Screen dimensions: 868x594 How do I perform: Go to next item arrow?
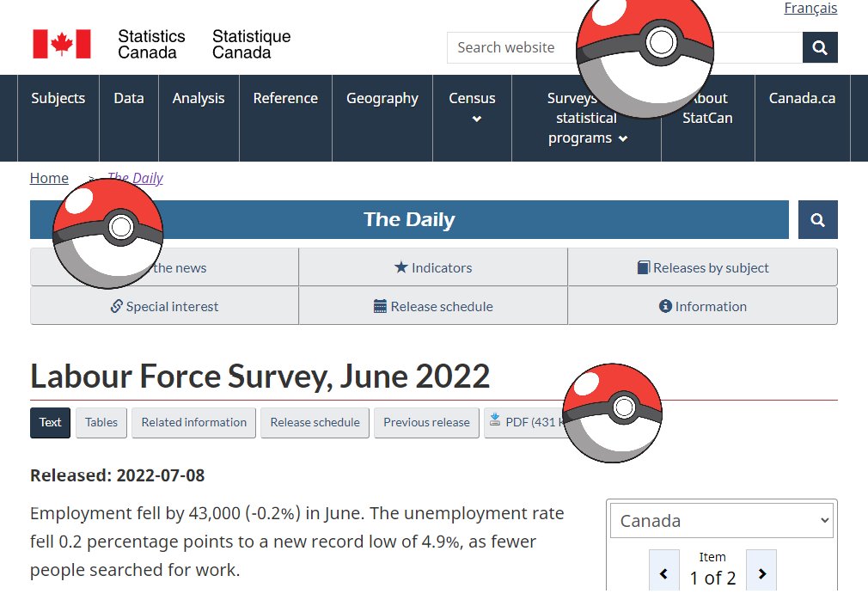pyautogui.click(x=761, y=572)
